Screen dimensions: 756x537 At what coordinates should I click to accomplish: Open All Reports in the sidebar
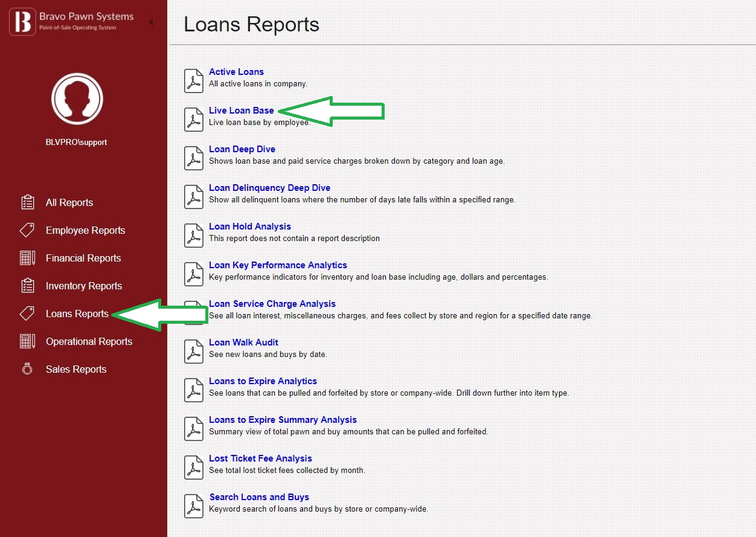coord(69,202)
